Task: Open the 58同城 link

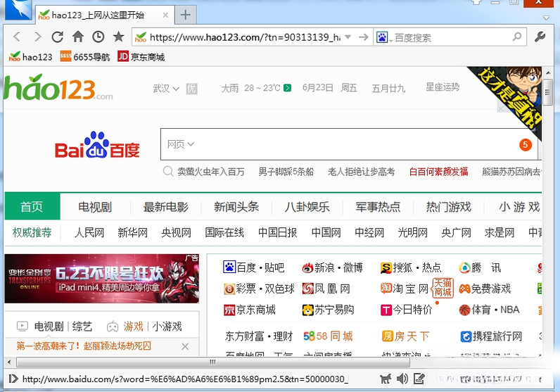Action: pyautogui.click(x=328, y=336)
